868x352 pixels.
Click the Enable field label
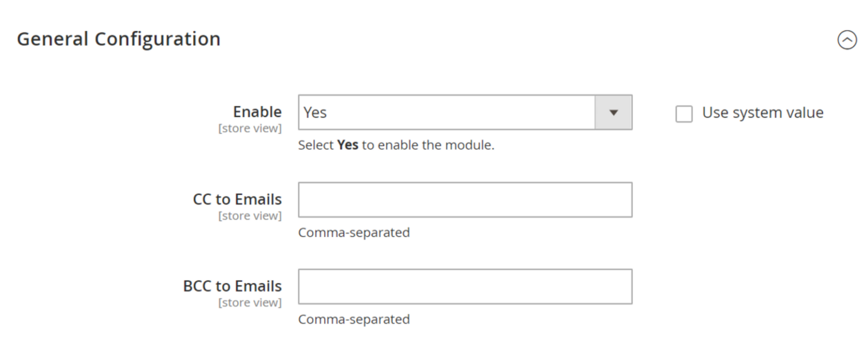point(258,112)
